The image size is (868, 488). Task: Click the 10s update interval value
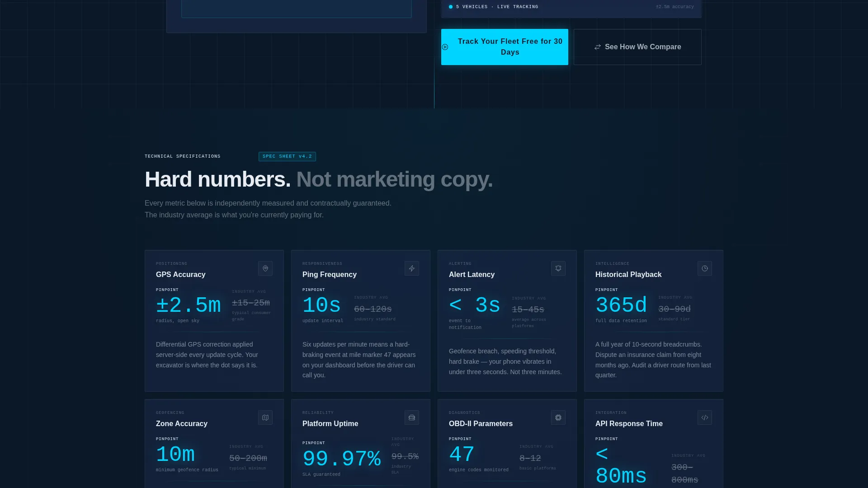(321, 305)
